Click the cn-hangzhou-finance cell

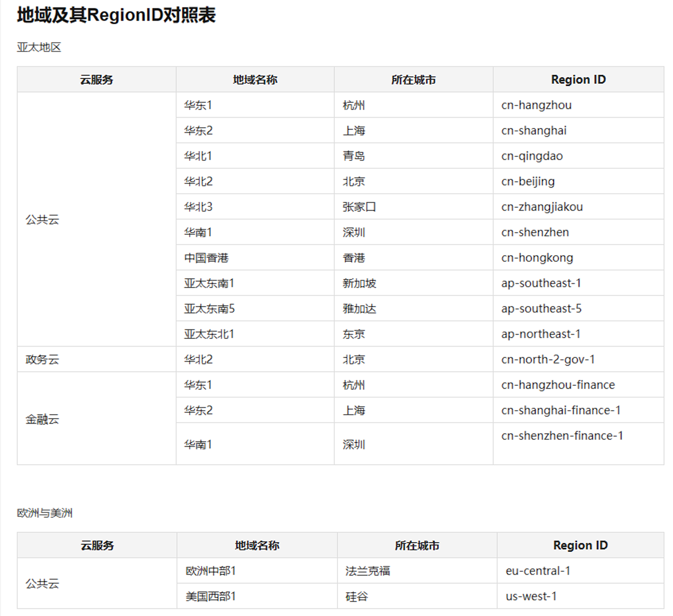pyautogui.click(x=578, y=384)
